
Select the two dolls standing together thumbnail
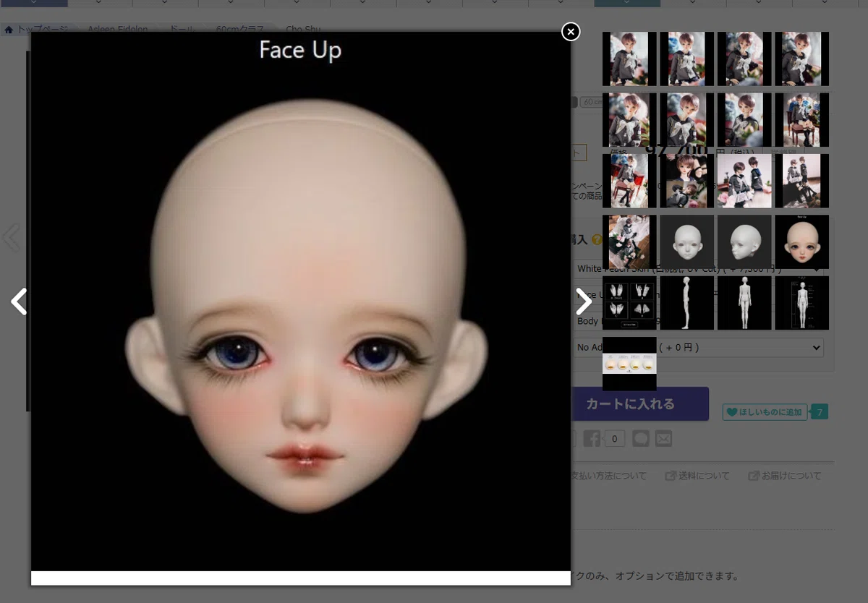click(x=744, y=181)
